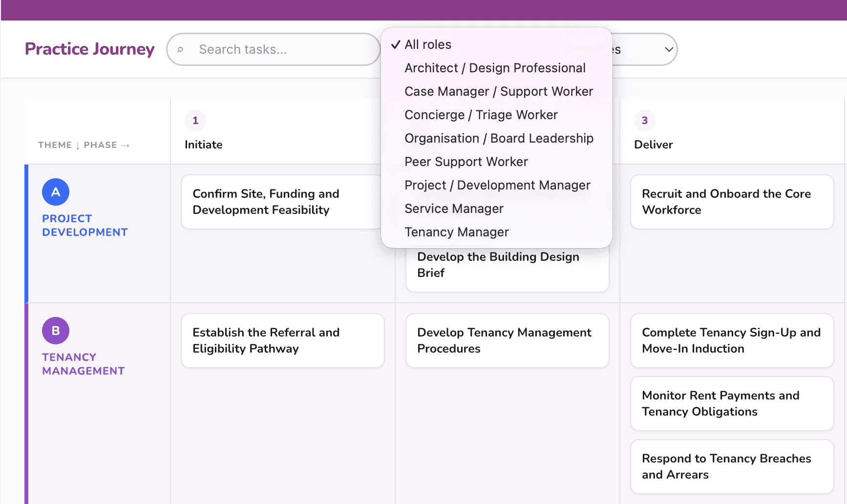The height and width of the screenshot is (504, 847).
Task: Open the partially hidden dropdown chevron
Action: (669, 49)
